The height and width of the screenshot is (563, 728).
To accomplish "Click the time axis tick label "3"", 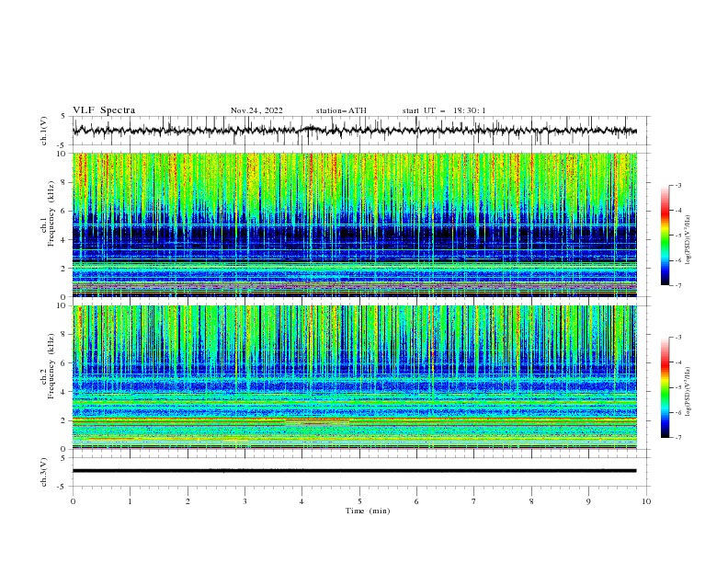I will tap(245, 501).
